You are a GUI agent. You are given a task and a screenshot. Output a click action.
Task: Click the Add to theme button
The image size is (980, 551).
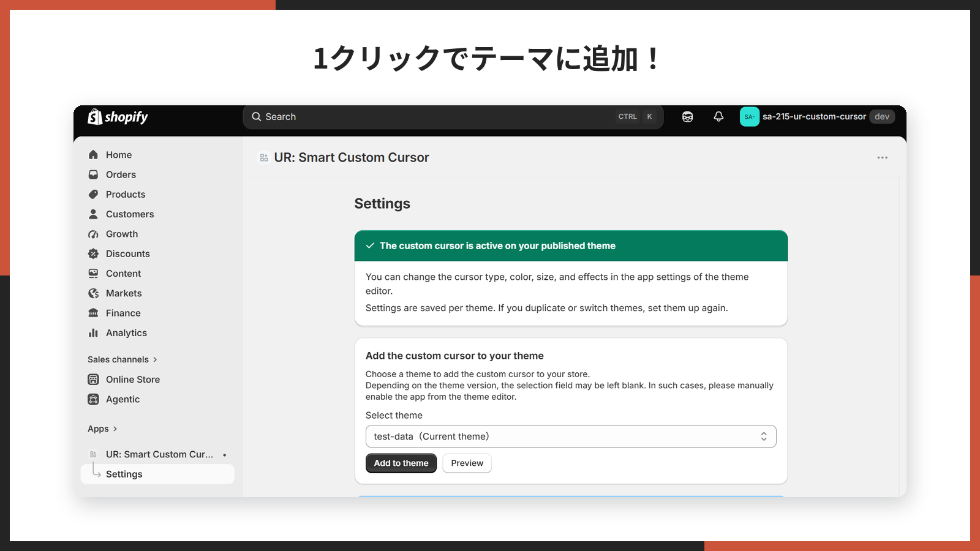pyautogui.click(x=401, y=463)
